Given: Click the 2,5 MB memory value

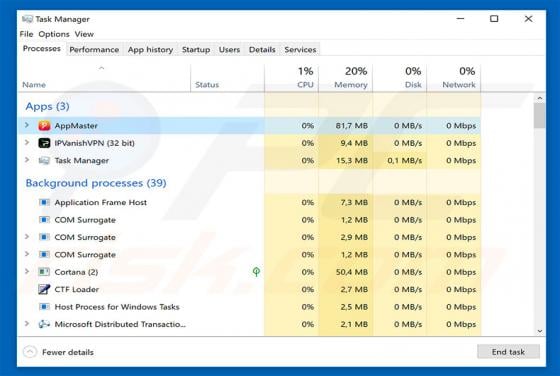Looking at the screenshot, I should (x=354, y=307).
